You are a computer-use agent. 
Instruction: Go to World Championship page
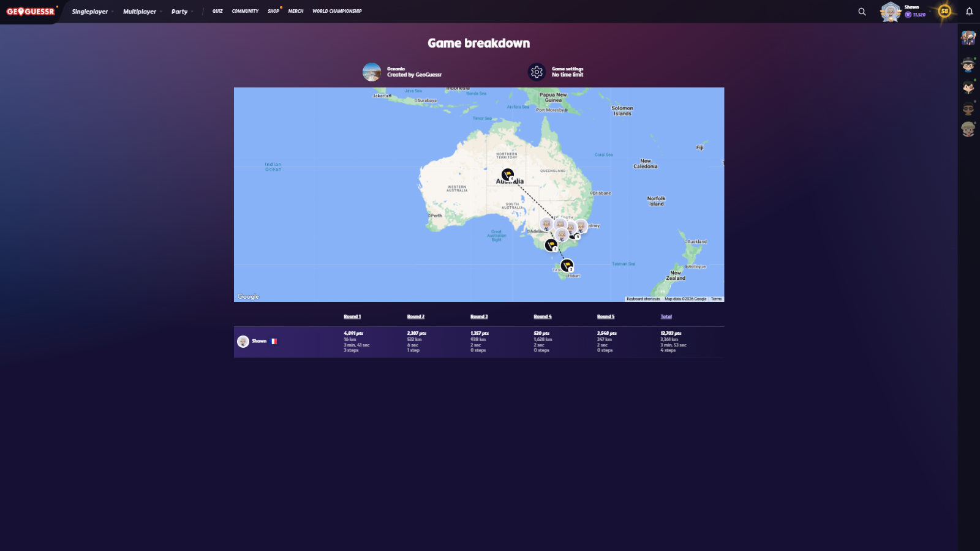[337, 11]
